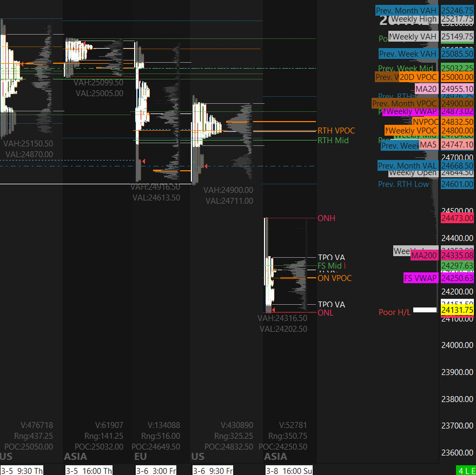Select the ON VPOC line label
The height and width of the screenshot is (475, 476).
click(334, 278)
